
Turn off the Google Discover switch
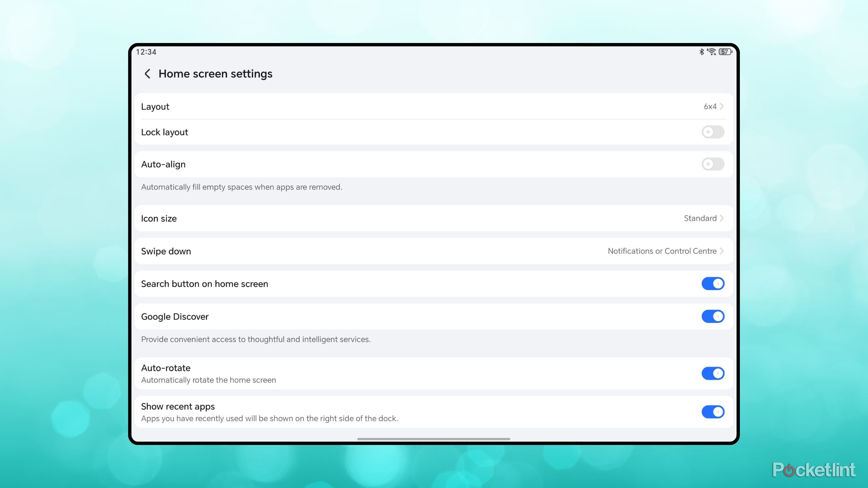(713, 316)
